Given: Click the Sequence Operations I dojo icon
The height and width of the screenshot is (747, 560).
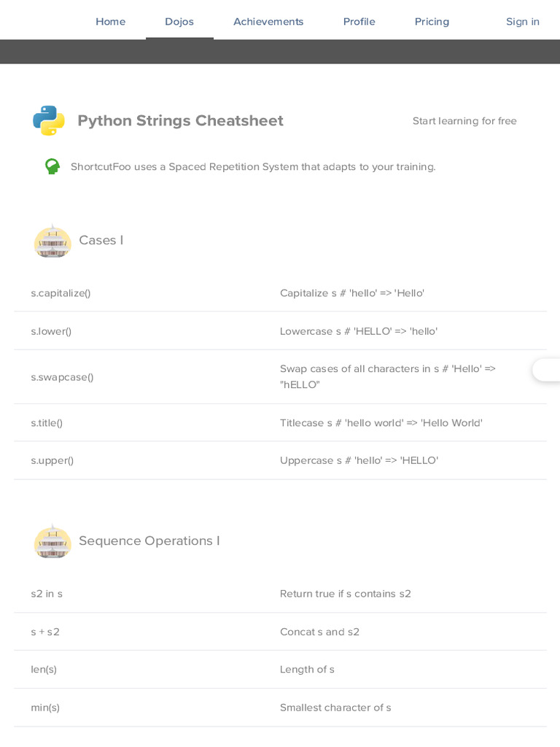Looking at the screenshot, I should tap(52, 541).
